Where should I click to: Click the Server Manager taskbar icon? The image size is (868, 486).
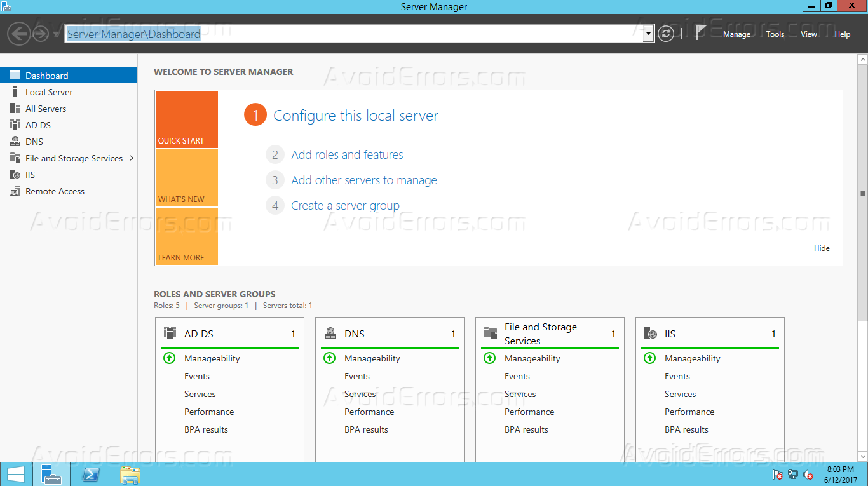tap(51, 475)
